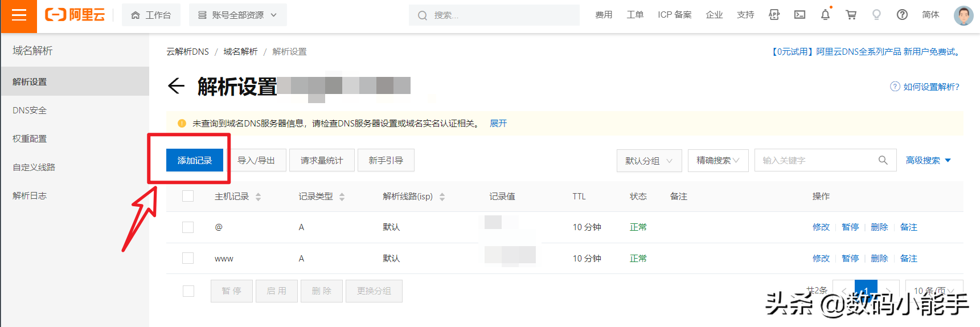The height and width of the screenshot is (327, 980).
Task: Open the per-page count dropdown
Action: (x=934, y=291)
